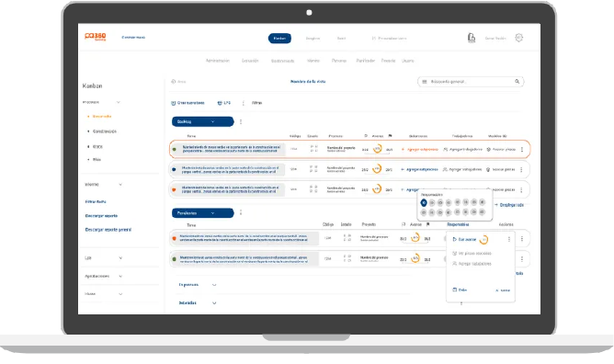Screen dimensions: 614x364
Task: Click the Descargar reporte general link
Action: click(108, 230)
